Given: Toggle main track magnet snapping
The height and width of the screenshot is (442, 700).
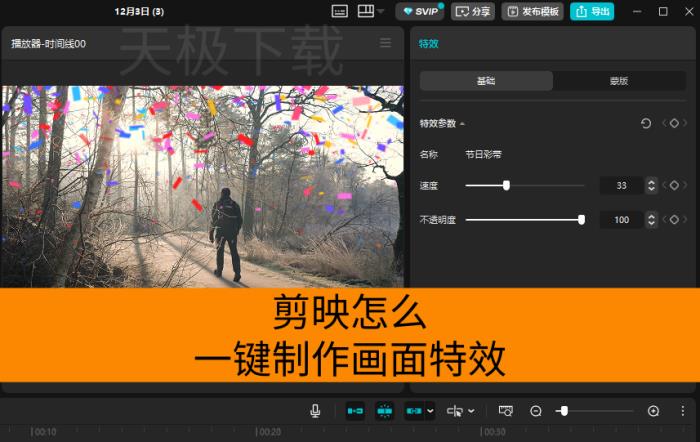Looking at the screenshot, I should coord(355,411).
